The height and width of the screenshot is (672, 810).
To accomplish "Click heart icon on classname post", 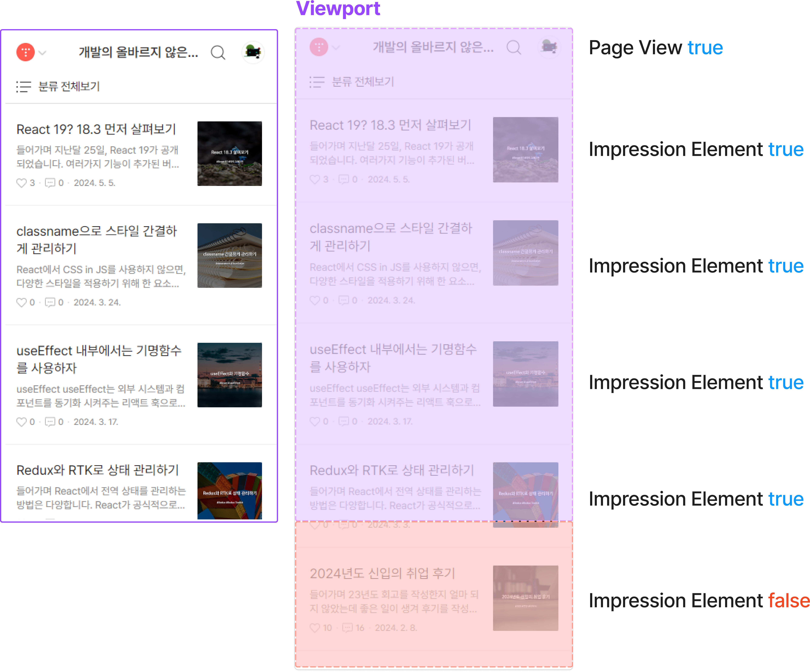I will [x=22, y=302].
